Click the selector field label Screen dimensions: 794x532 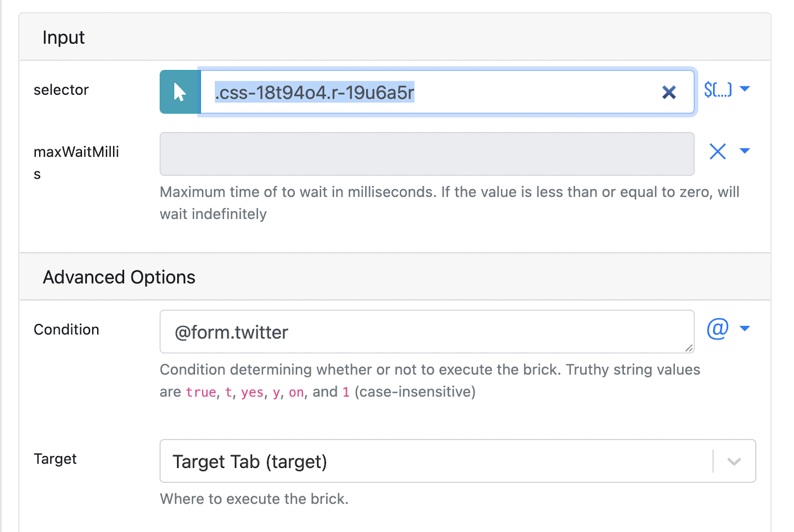[x=61, y=90]
